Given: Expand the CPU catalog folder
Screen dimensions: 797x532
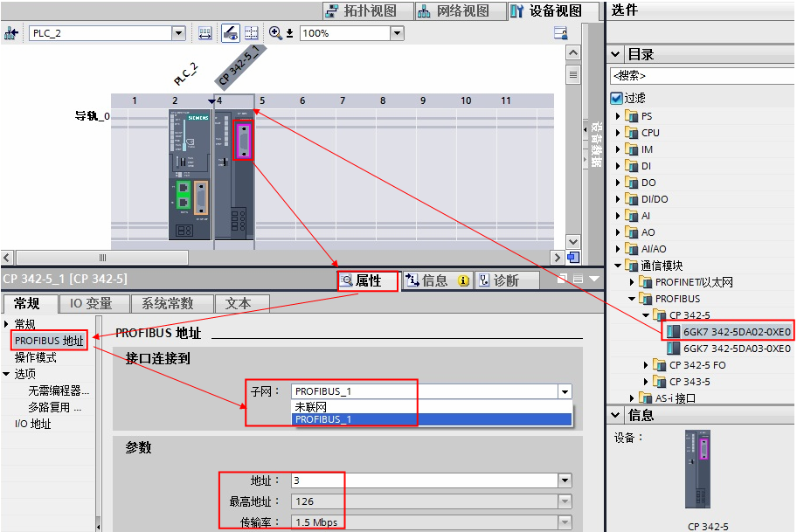Looking at the screenshot, I should pos(618,133).
